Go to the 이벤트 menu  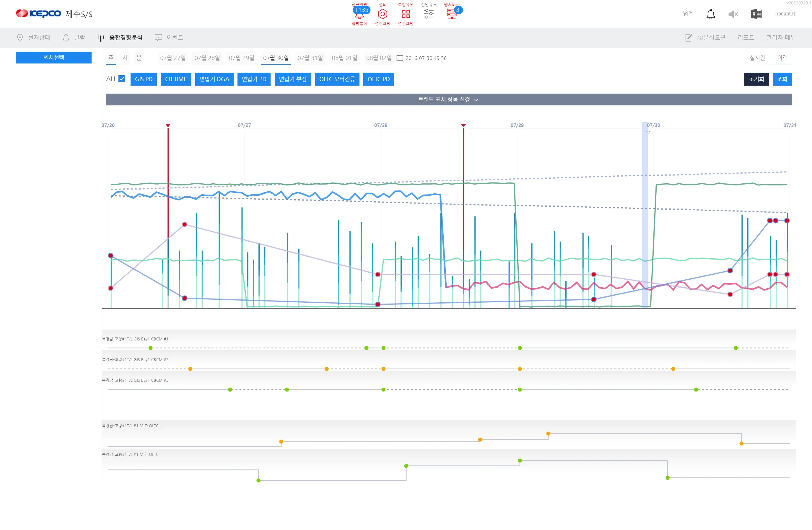click(169, 37)
